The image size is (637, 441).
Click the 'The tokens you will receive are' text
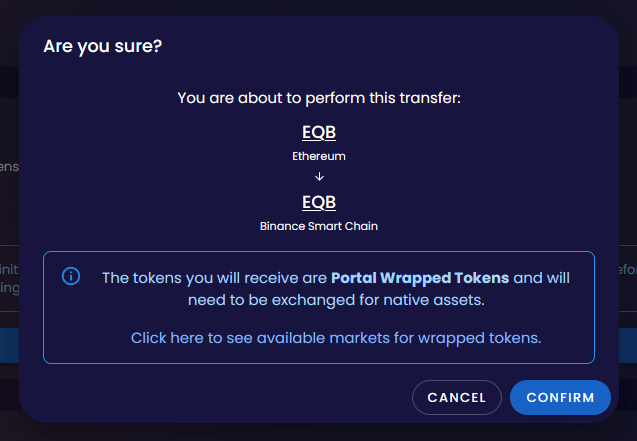point(215,277)
